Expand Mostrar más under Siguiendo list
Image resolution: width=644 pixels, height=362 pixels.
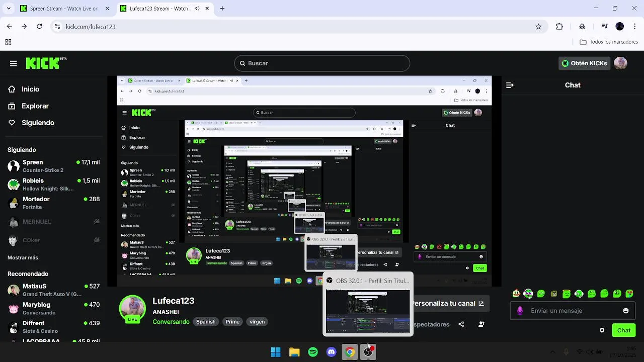[23, 257]
